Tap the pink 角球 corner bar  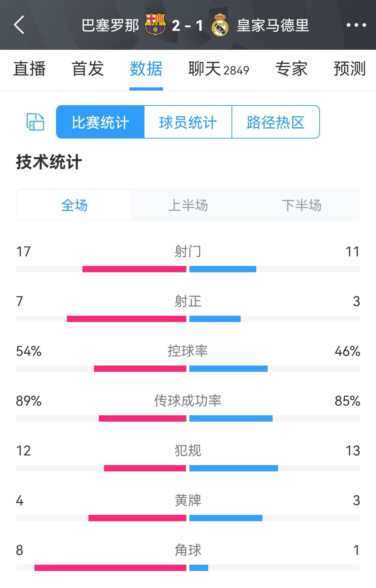[x=110, y=568]
